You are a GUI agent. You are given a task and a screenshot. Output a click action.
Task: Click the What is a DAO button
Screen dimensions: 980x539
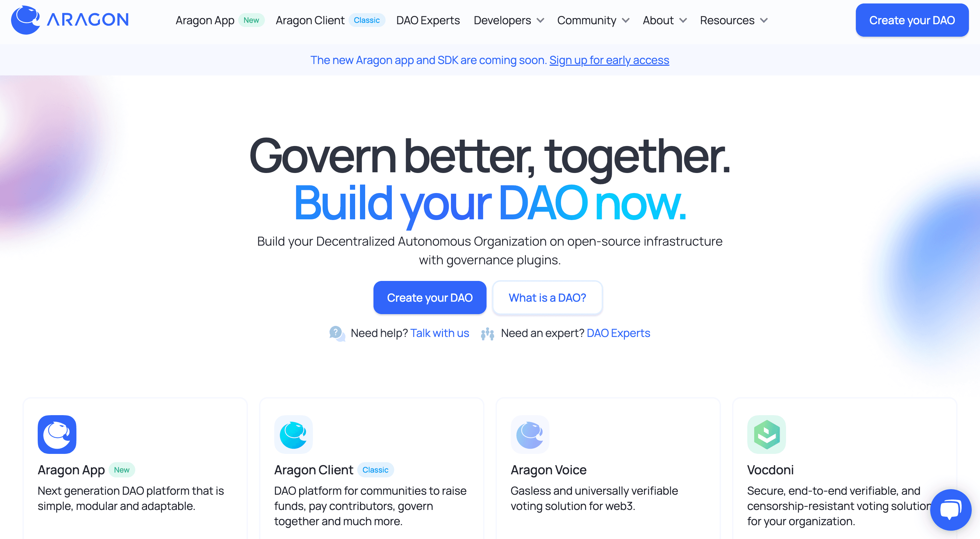[547, 298]
